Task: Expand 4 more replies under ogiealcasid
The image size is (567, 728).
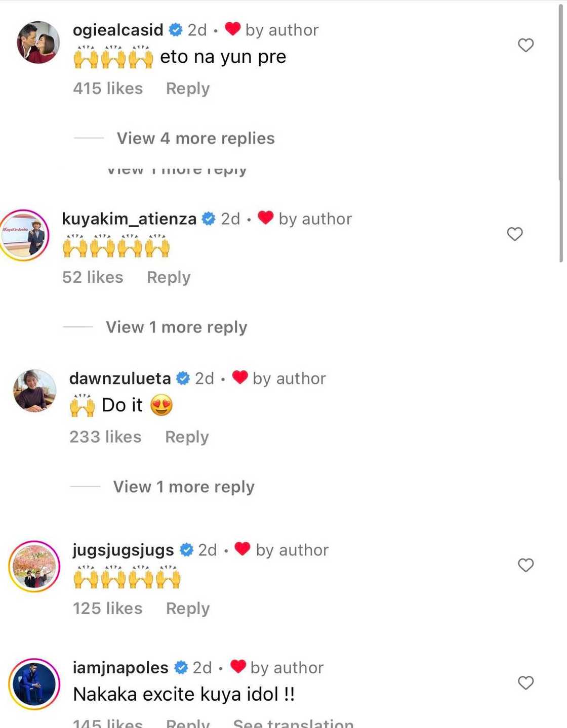Action: 195,138
